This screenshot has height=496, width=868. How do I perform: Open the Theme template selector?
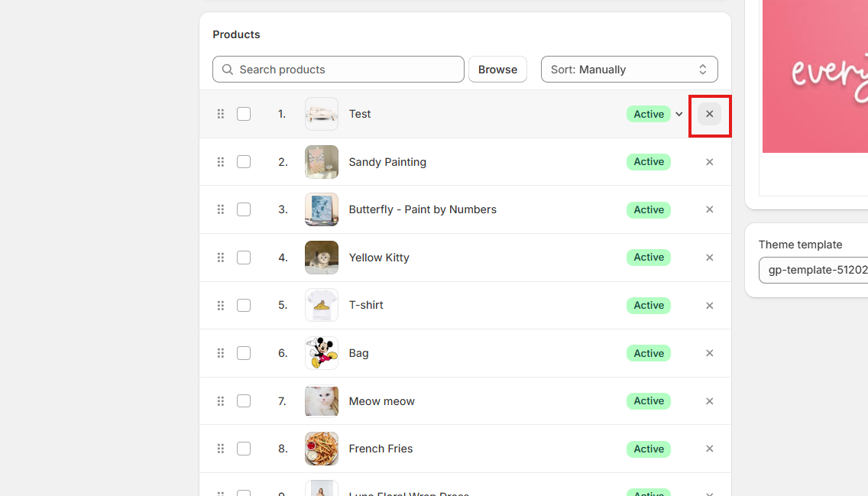point(813,270)
